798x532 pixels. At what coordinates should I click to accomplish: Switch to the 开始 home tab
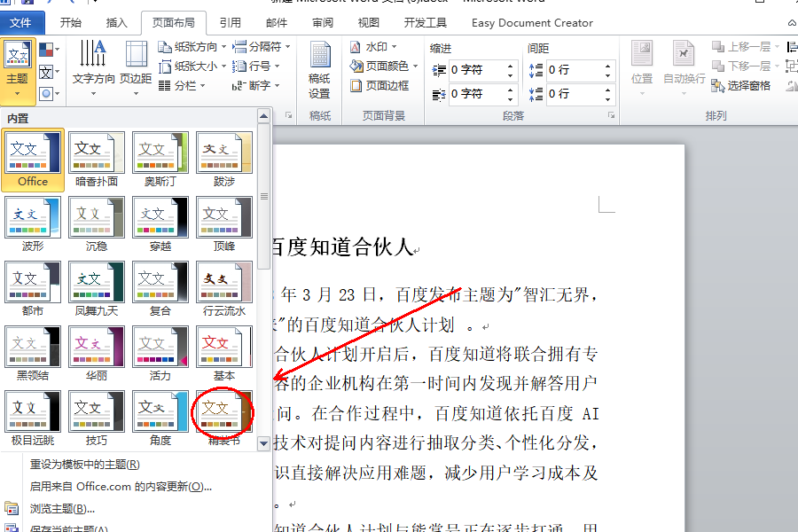[71, 23]
